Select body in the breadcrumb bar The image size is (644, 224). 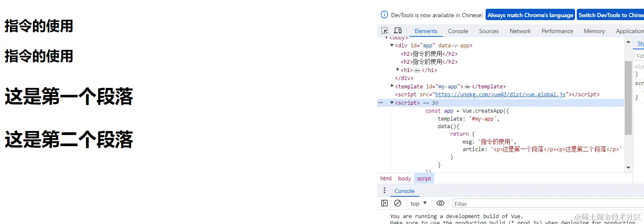point(404,178)
